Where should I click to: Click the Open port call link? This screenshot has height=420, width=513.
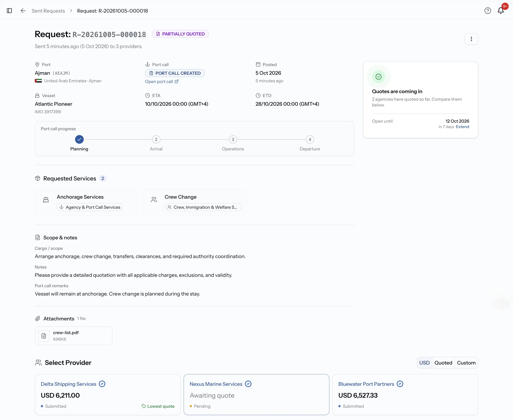pos(162,82)
